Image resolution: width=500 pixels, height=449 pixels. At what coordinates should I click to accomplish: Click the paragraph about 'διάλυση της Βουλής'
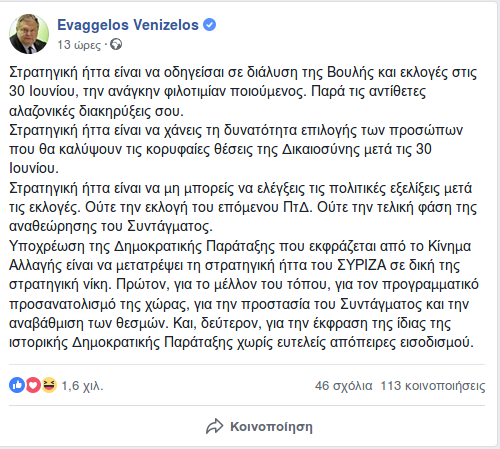click(243, 91)
